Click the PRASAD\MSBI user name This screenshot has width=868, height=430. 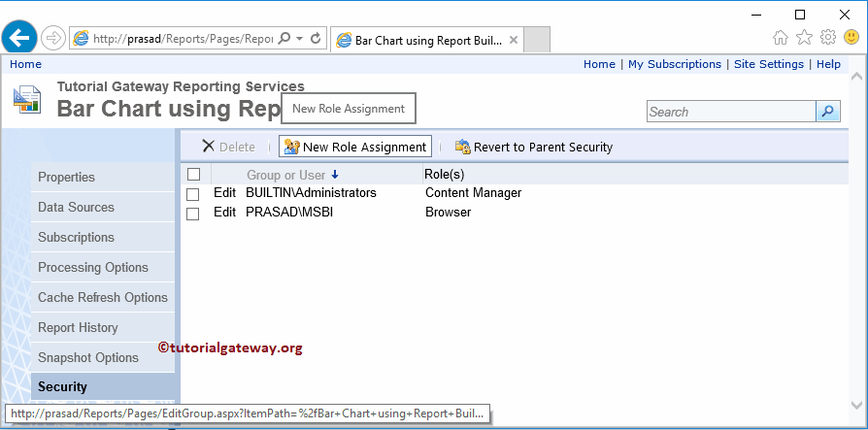pos(289,213)
